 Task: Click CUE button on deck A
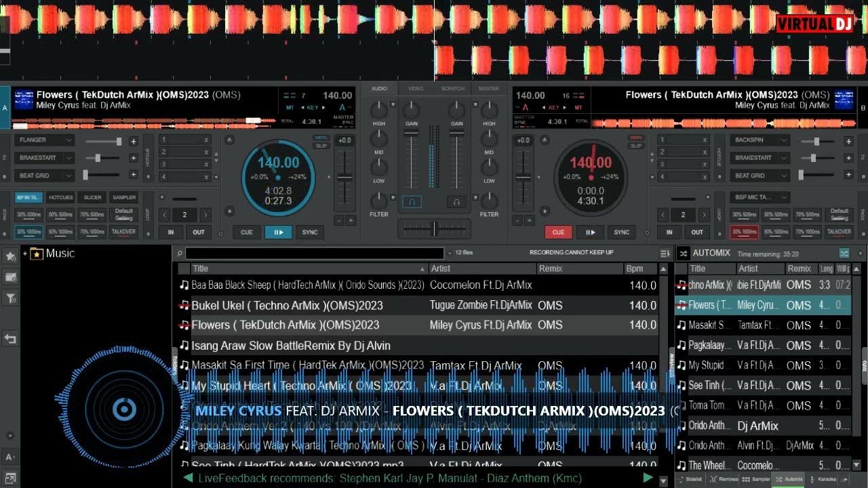coord(246,232)
